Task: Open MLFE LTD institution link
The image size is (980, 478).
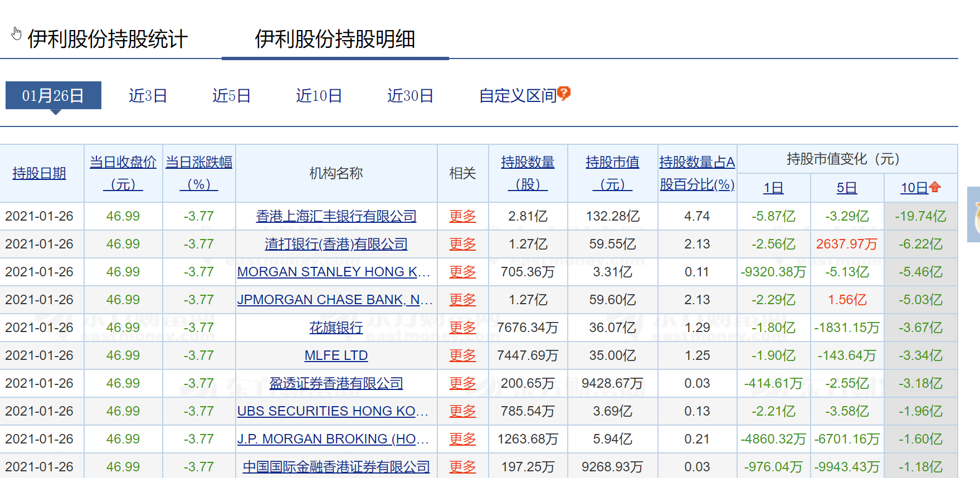Action: point(337,355)
